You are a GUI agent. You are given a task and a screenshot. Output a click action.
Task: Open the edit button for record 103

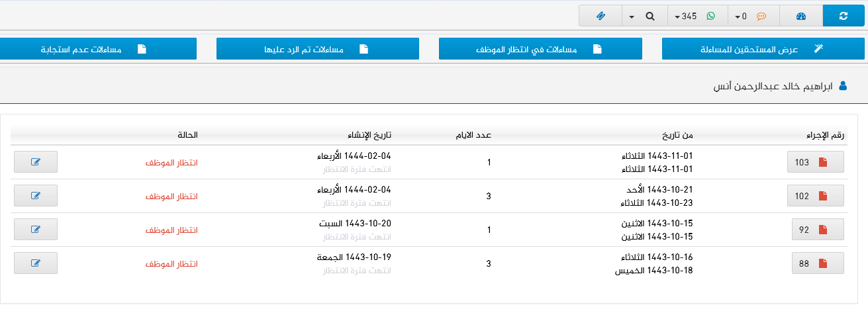click(x=35, y=162)
